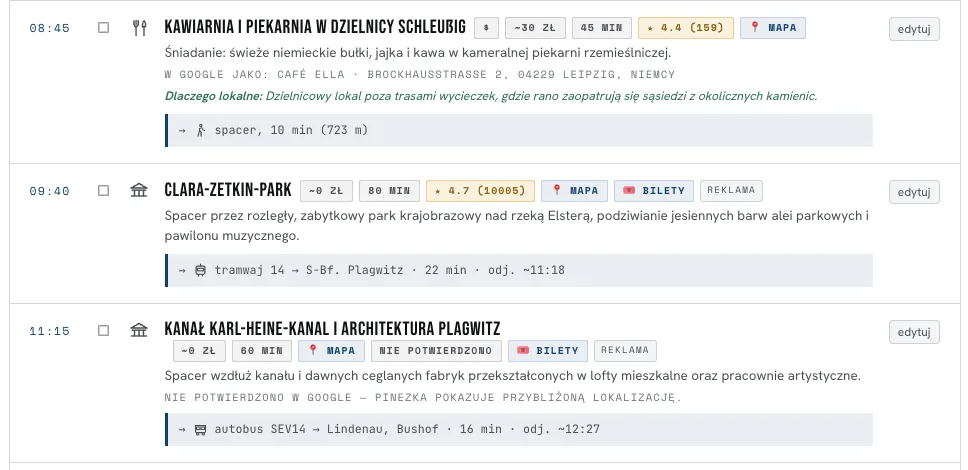Click the 4.7 (10005) rating badge
Image resolution: width=968 pixels, height=470 pixels.
(x=480, y=191)
